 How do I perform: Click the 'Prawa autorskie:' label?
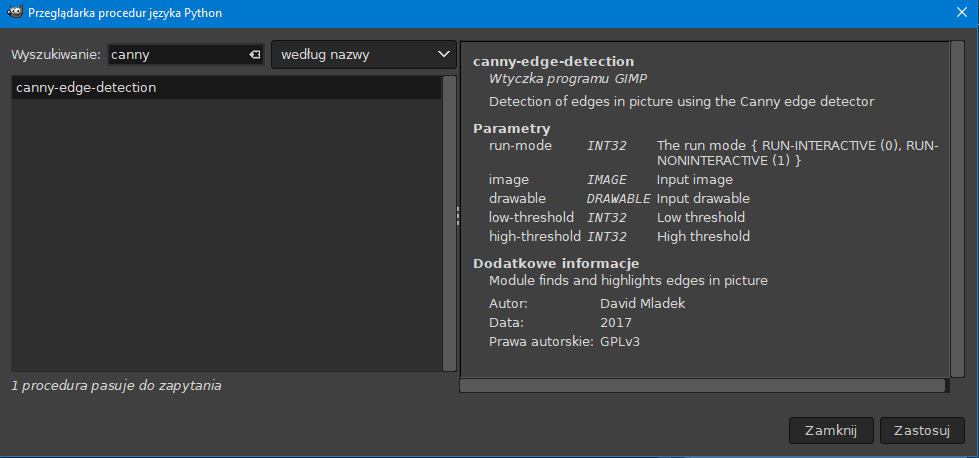(x=541, y=341)
